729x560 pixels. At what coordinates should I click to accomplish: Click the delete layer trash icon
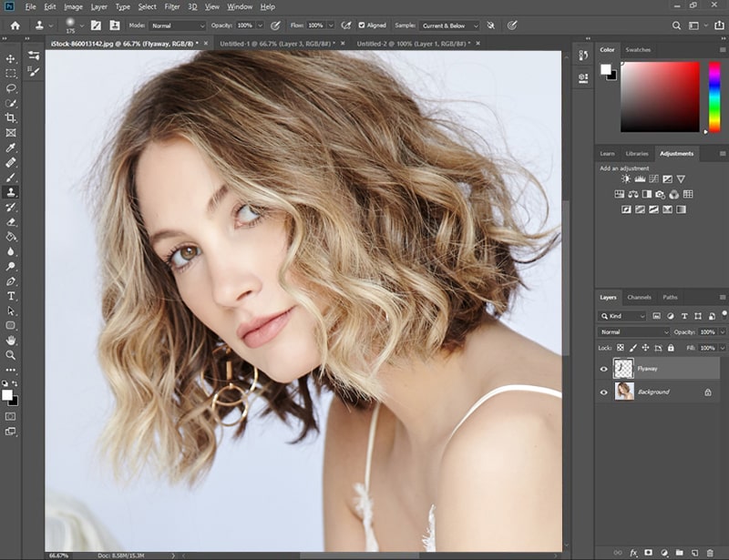[x=710, y=553]
